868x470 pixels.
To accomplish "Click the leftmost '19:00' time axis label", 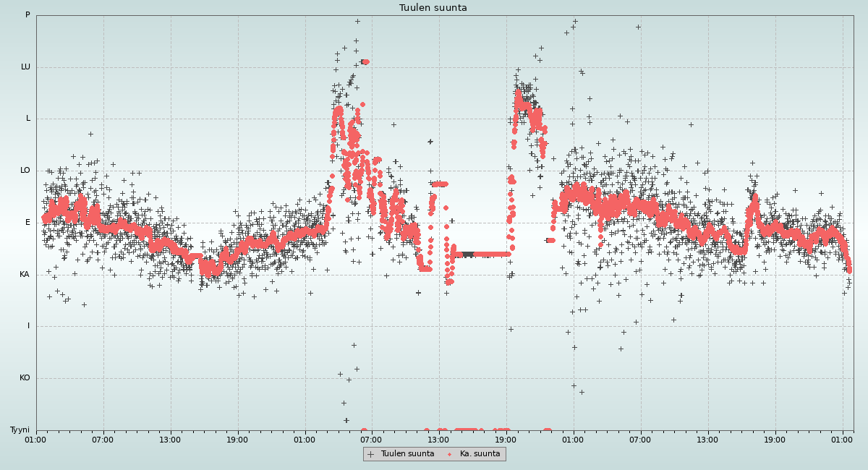I will (237, 439).
